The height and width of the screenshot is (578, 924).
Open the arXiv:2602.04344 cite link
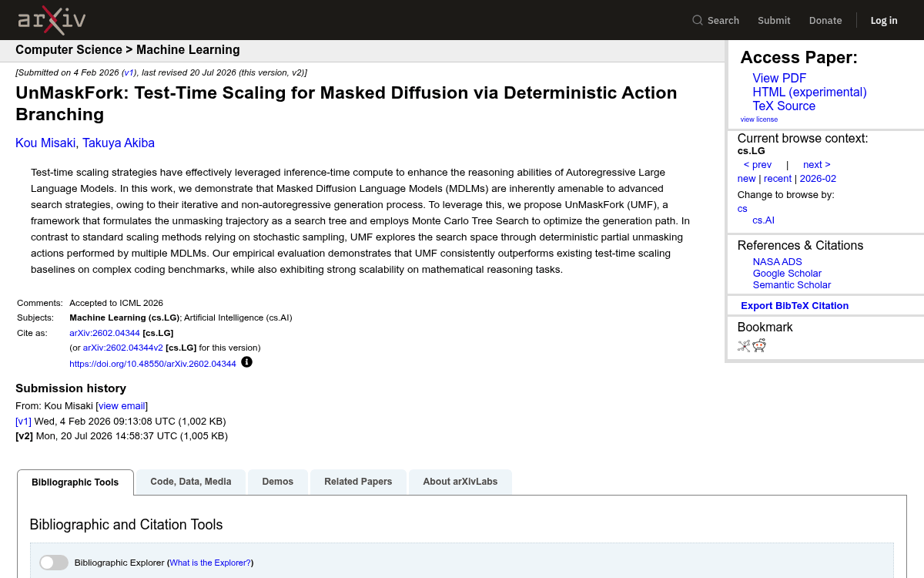click(105, 334)
